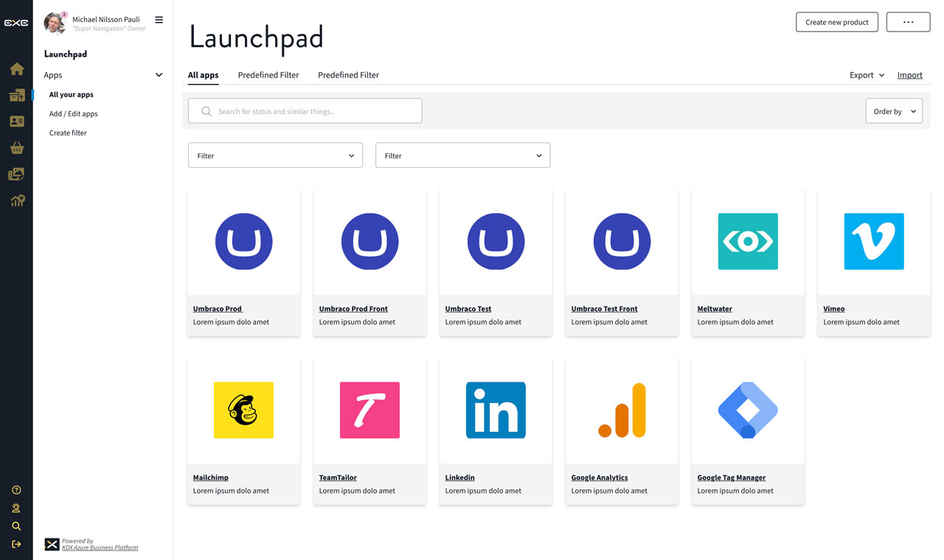Open the Umbraco Prod app logo
Image resolution: width=944 pixels, height=560 pixels.
(x=244, y=241)
